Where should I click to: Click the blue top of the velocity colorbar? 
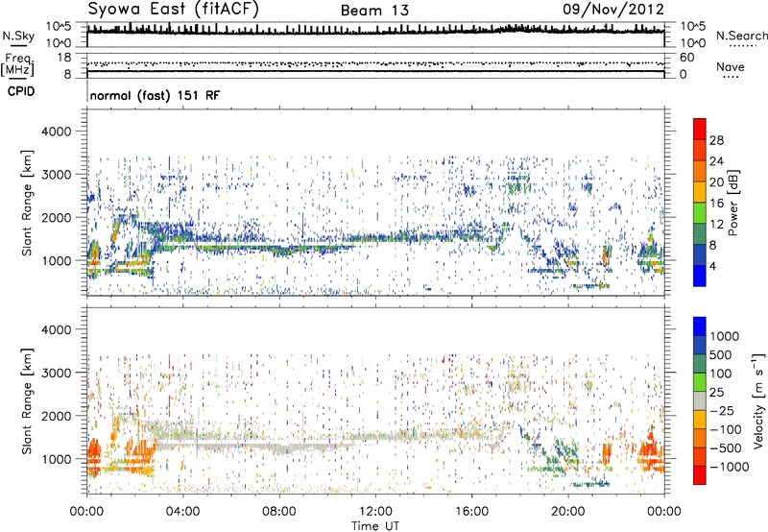pos(700,326)
